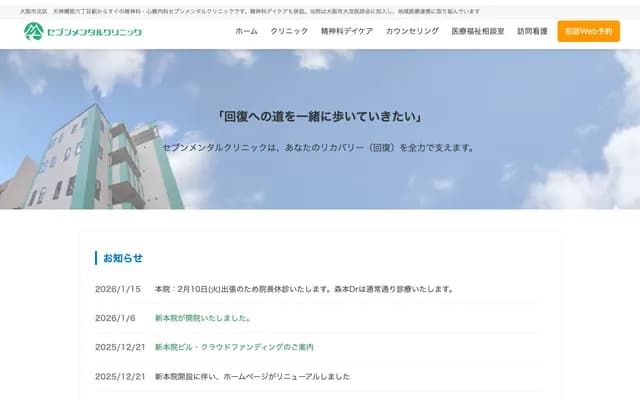Navigate to 医療福祉相談室 in the top menu
Viewport: 640px width, 400px height.
478,32
